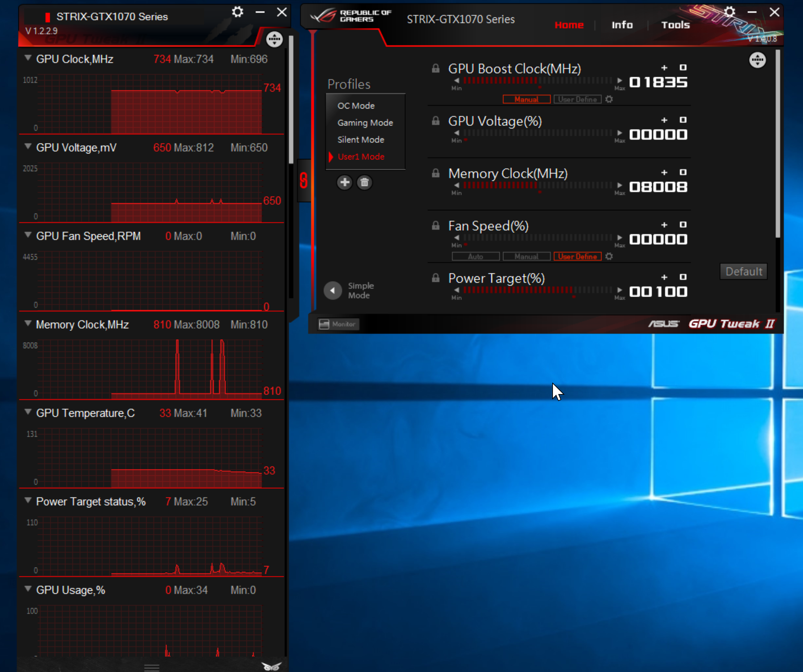Click the lock icon beside Memory Clock(MHz)

(436, 174)
